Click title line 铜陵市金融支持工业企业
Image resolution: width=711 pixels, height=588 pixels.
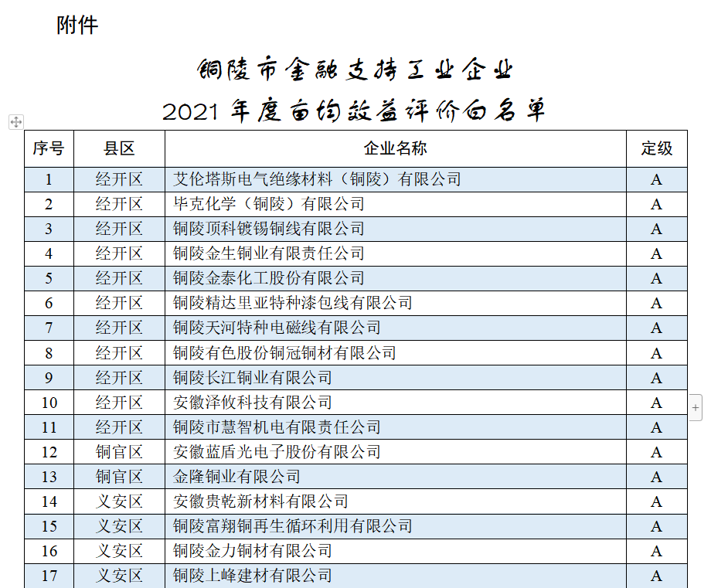[x=355, y=70]
